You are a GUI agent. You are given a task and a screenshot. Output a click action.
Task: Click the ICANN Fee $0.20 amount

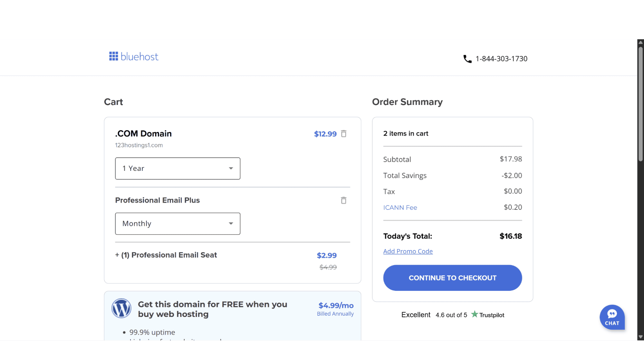click(513, 207)
